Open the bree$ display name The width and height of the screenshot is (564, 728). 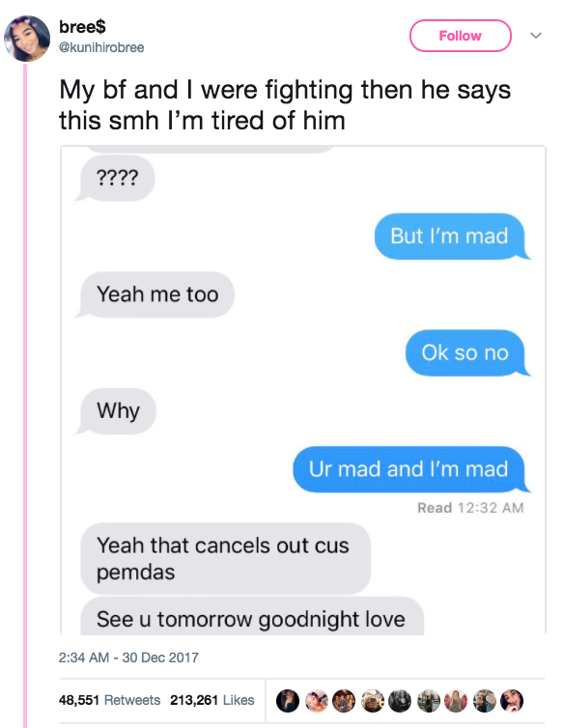click(82, 27)
